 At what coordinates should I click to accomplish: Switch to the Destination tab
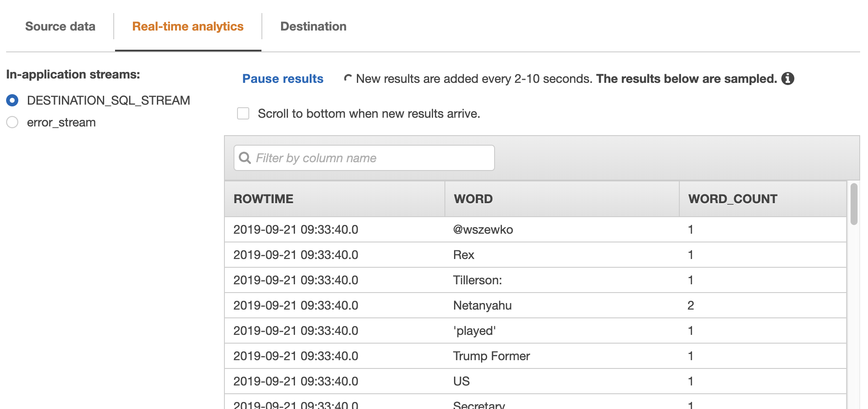pyautogui.click(x=313, y=26)
